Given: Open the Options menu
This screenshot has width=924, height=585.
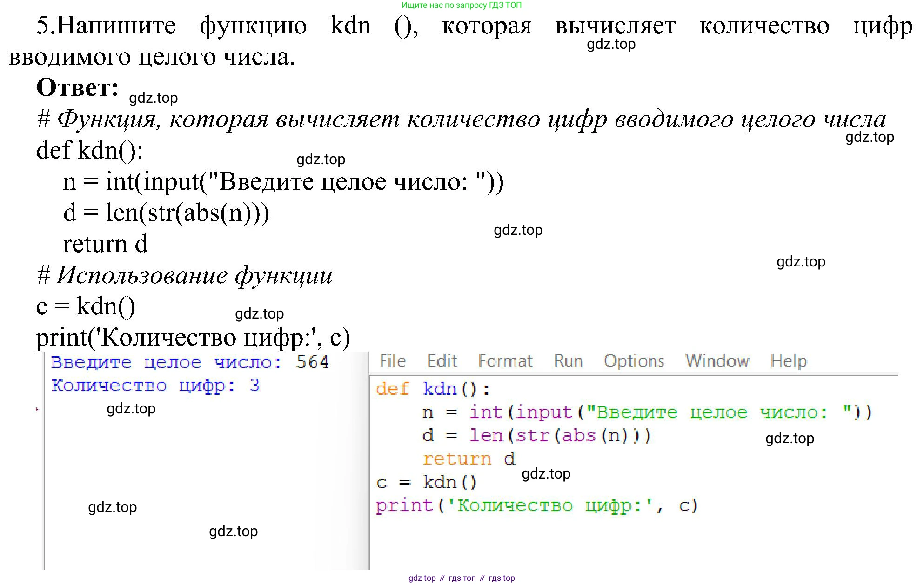Looking at the screenshot, I should (x=634, y=361).
